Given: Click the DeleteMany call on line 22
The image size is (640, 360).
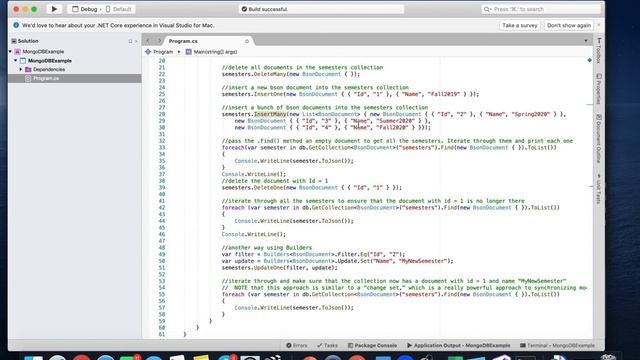Looking at the screenshot, I should (270, 74).
